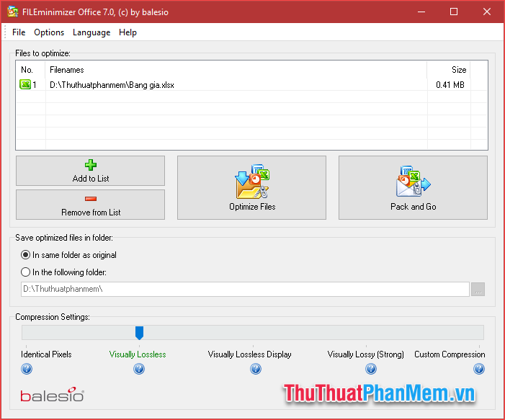Open help for Visually Lossy (Strong) setting

(371, 369)
